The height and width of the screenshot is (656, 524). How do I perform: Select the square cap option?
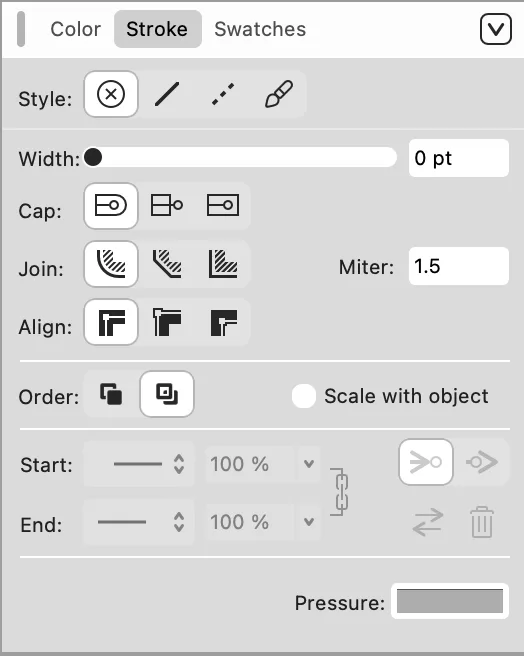click(223, 205)
